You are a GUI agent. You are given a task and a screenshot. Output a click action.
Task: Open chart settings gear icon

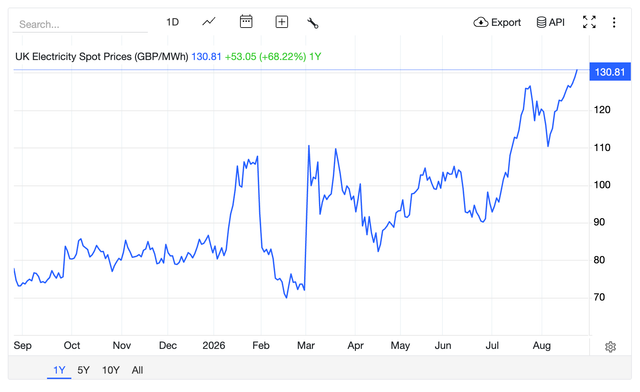pos(610,347)
